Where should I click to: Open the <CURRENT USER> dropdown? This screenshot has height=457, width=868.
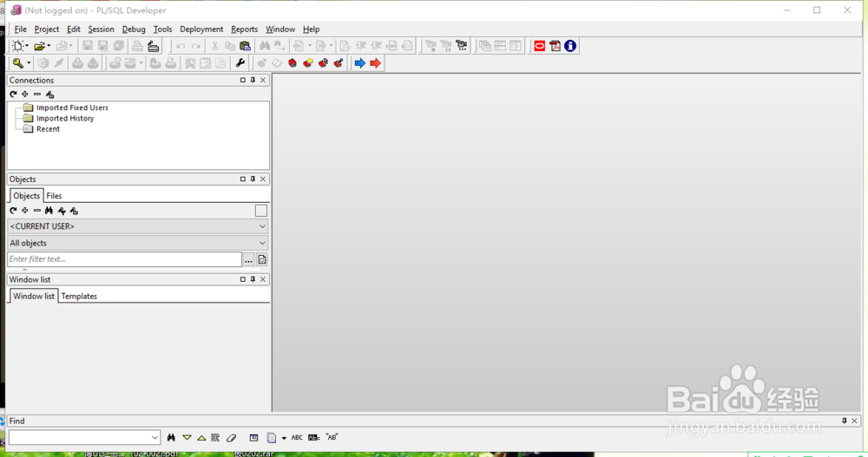pyautogui.click(x=138, y=226)
